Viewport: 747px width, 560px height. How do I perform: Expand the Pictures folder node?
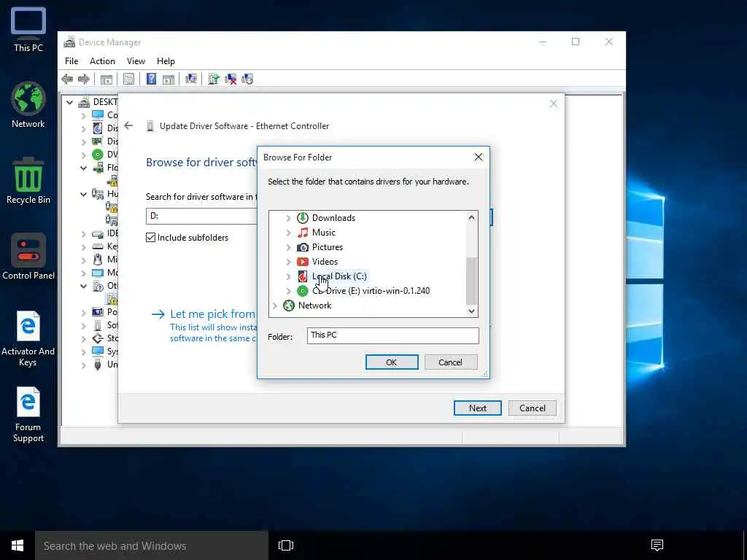click(288, 247)
